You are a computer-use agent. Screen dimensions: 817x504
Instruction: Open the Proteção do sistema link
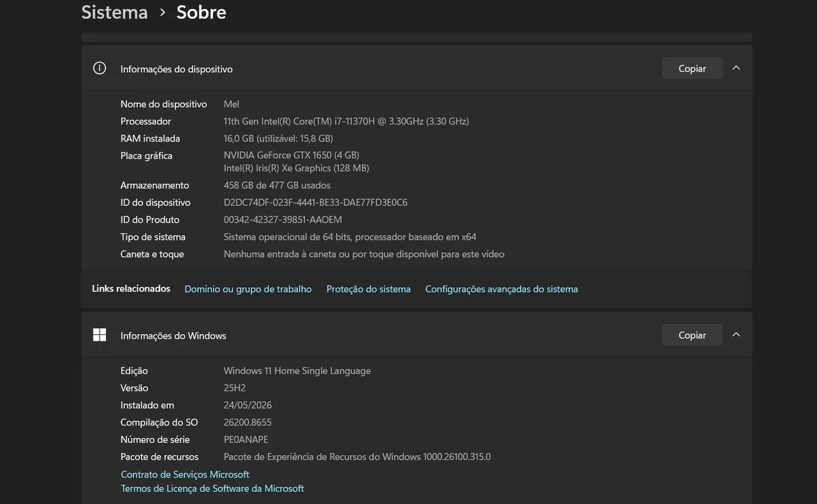368,289
